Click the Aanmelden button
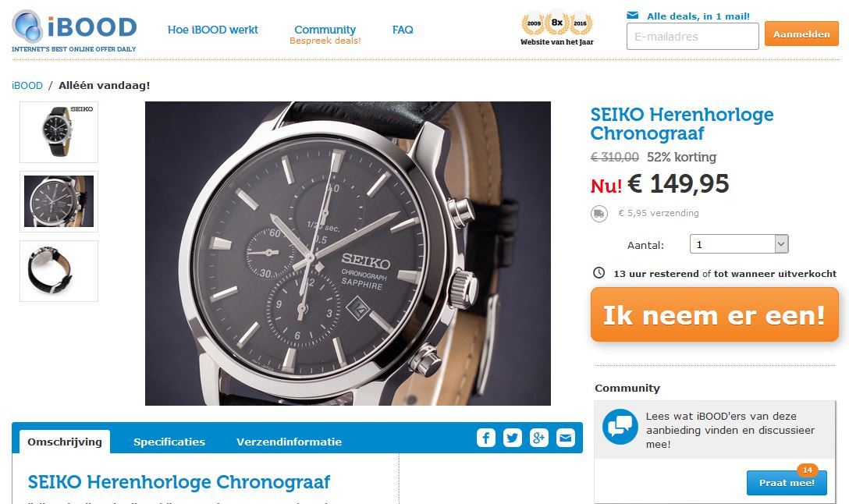Viewport: 849px width, 504px height. coord(801,34)
